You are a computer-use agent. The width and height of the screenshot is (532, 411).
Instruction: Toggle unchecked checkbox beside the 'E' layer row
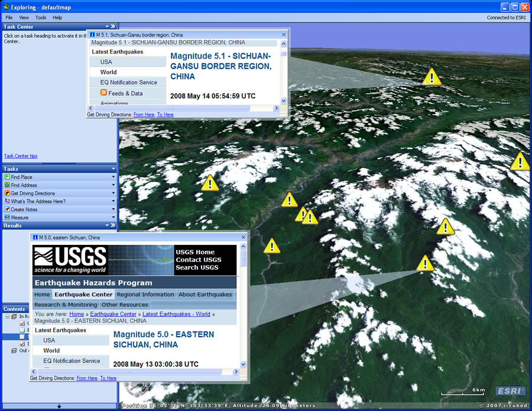[22, 330]
